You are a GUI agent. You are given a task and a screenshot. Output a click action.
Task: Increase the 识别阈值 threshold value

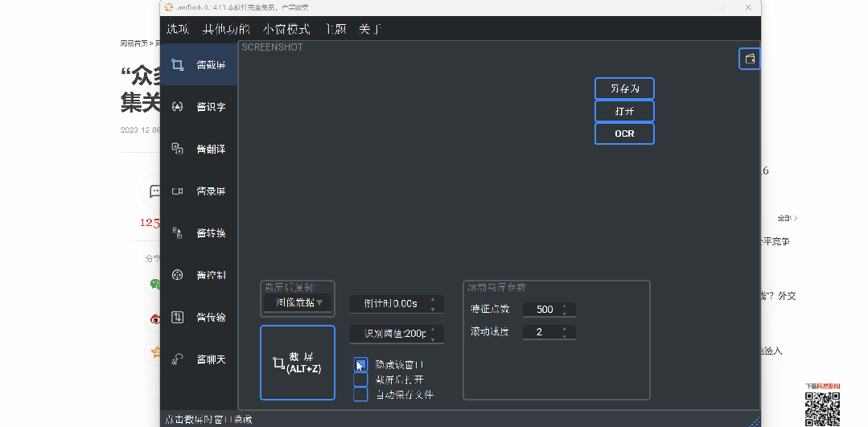[x=433, y=329]
